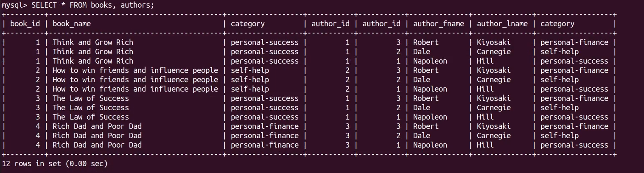The image size is (644, 173).
Task: Click the mysql> prompt text
Action: pos(14,5)
